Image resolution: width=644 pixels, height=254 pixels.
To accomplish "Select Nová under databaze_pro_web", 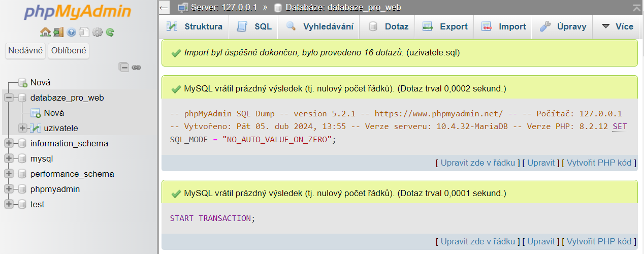I will 54,113.
